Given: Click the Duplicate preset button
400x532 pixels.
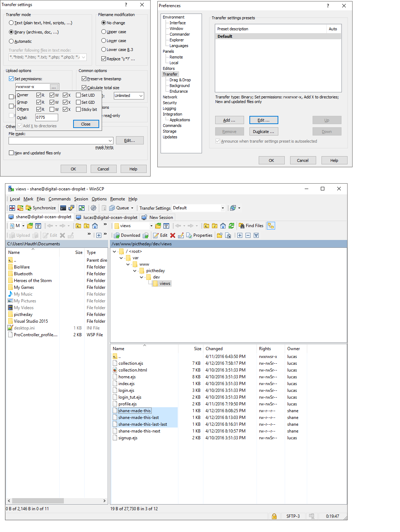Looking at the screenshot, I should (264, 131).
